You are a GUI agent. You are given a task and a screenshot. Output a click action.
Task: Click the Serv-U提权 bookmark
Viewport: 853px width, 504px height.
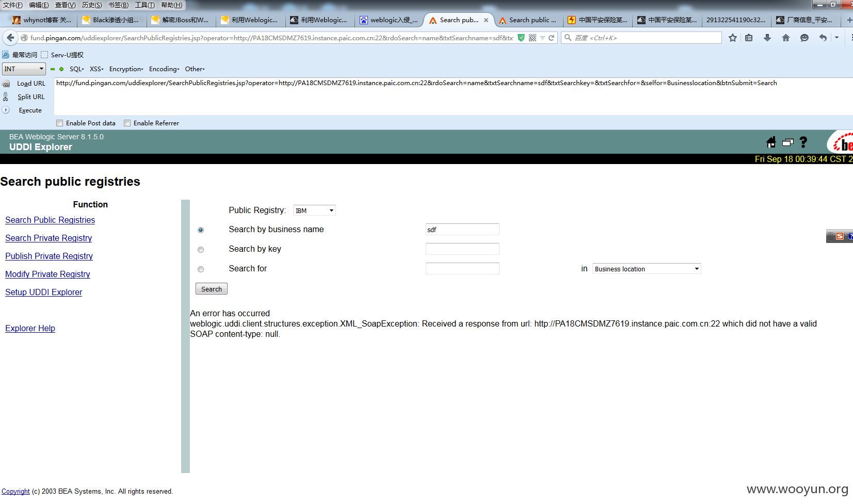tap(62, 55)
